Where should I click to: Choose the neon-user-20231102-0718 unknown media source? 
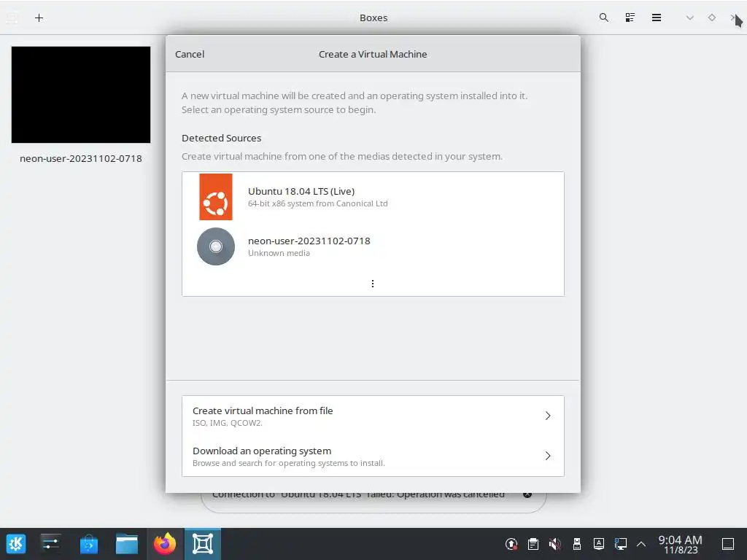click(373, 246)
